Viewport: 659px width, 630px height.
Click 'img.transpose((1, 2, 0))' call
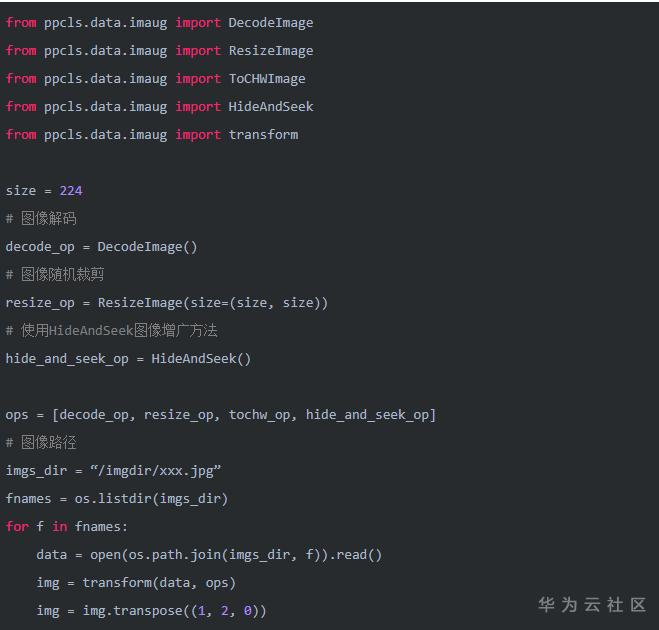point(174,611)
